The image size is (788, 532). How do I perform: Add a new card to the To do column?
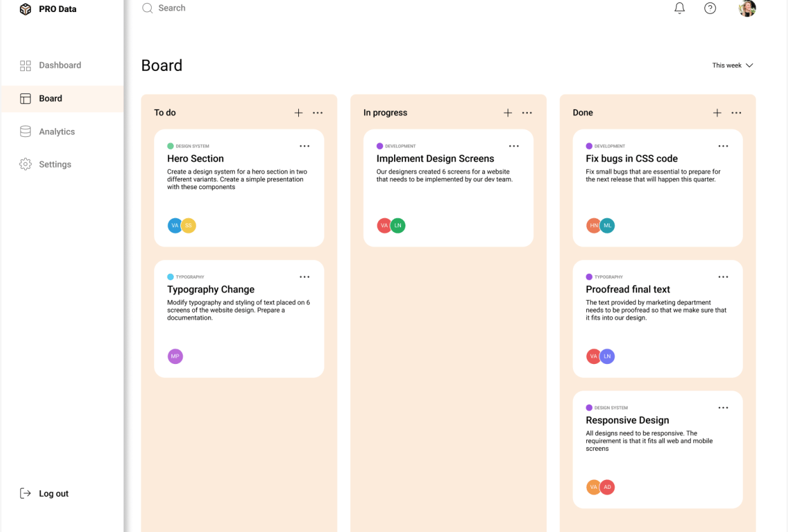point(298,112)
